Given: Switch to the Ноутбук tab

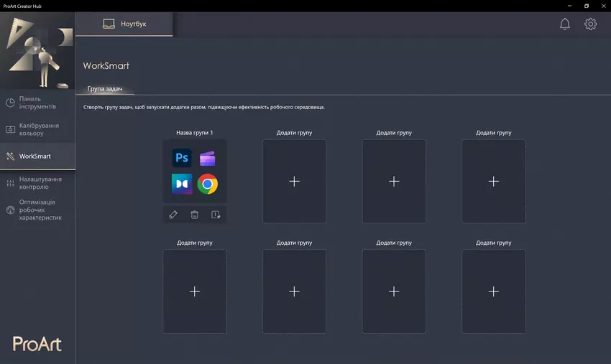Looking at the screenshot, I should (x=124, y=24).
